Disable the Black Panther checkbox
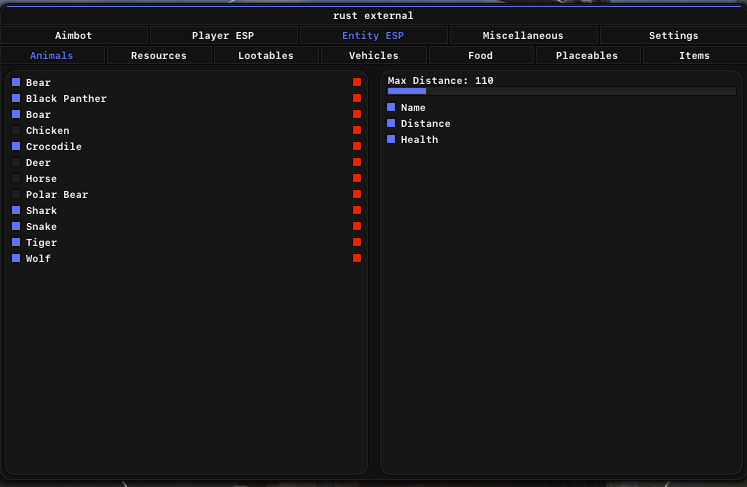Viewport: 747px width, 487px height. (x=16, y=98)
